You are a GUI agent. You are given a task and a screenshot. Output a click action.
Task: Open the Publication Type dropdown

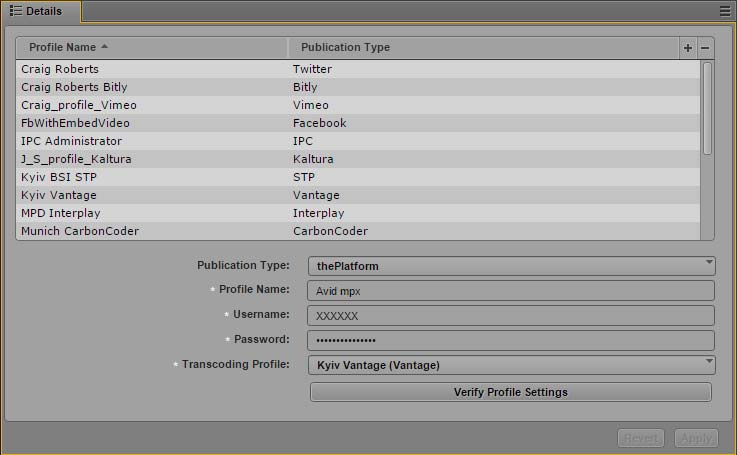(x=511, y=266)
